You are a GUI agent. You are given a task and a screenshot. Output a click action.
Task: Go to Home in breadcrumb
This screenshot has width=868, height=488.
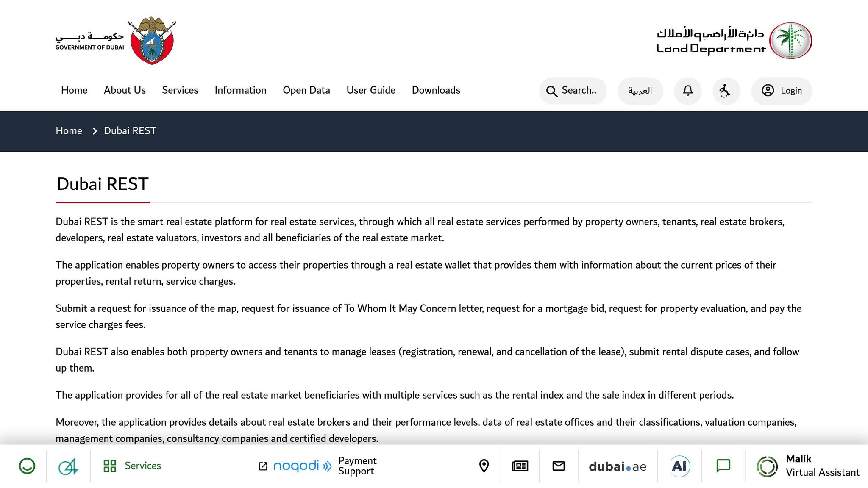click(69, 131)
